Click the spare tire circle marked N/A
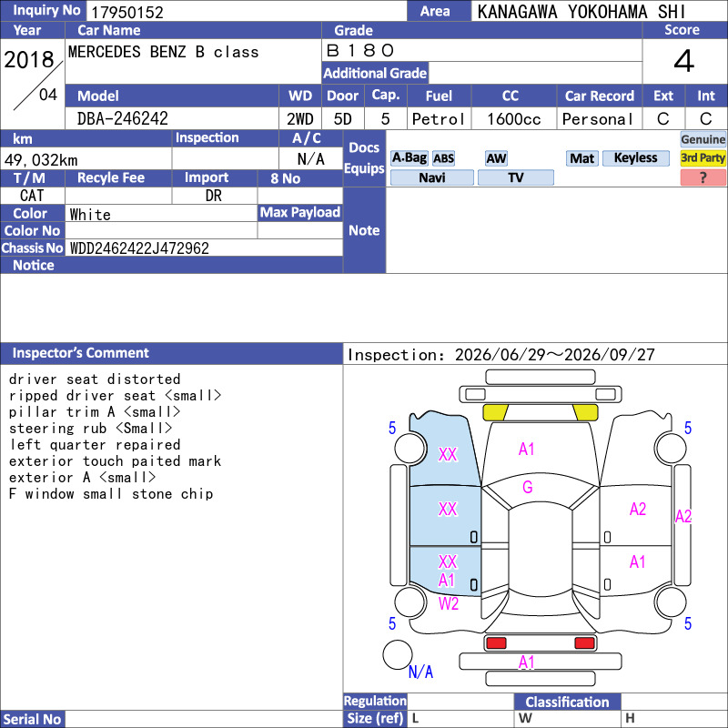The width and height of the screenshot is (728, 728). (x=398, y=654)
